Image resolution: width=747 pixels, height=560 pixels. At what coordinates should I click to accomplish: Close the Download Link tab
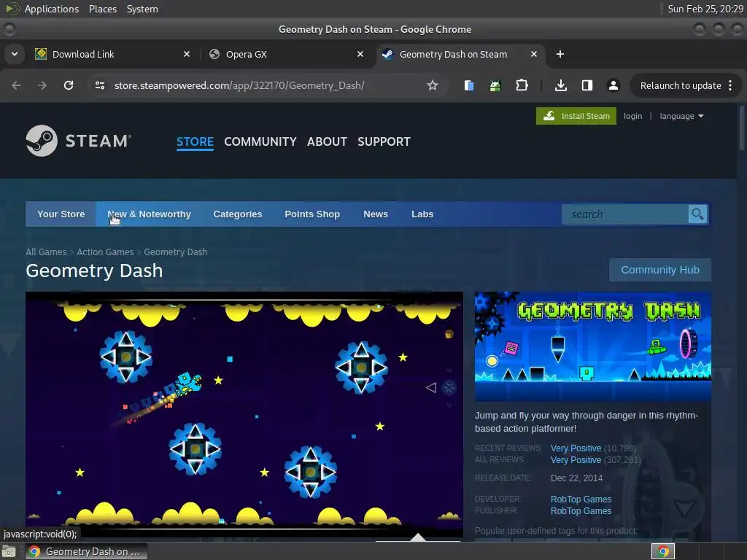[x=187, y=54]
